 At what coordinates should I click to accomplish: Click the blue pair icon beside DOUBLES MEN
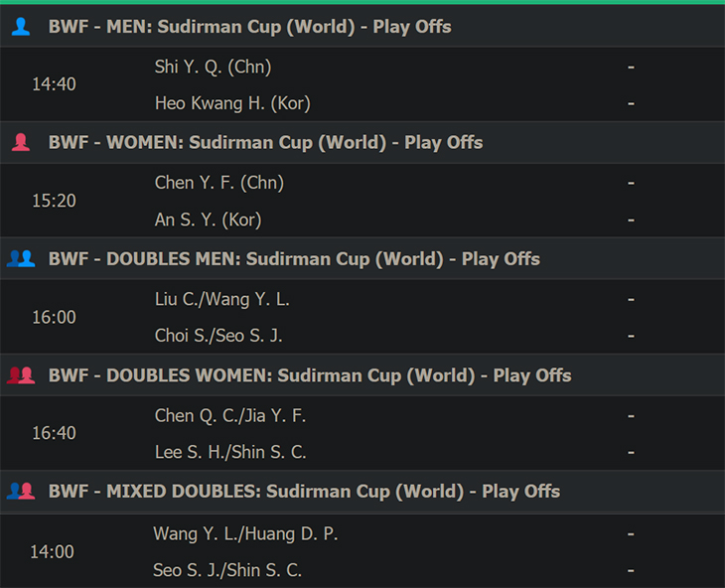coord(21,258)
